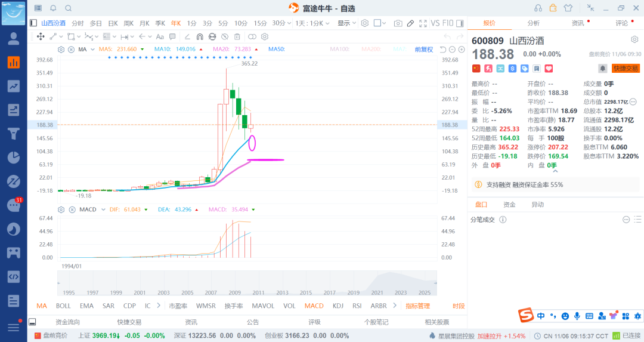This screenshot has width=644, height=342.
Task: Open the customer service headset icon
Action: [x=538, y=8]
